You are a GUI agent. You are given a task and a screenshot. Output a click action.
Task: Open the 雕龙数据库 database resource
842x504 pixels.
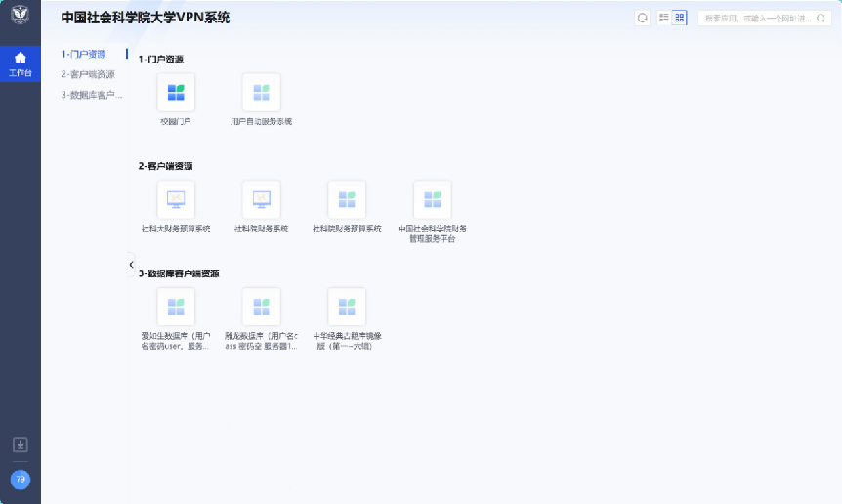point(261,307)
